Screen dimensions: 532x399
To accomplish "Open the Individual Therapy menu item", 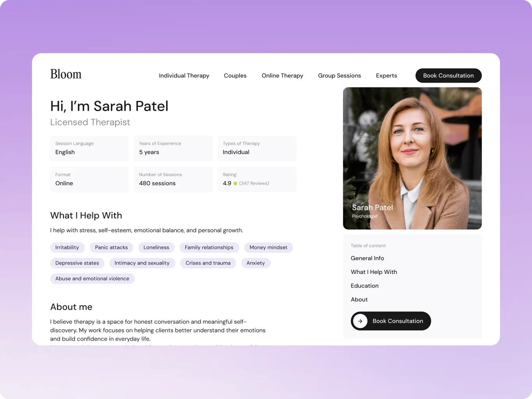I will tap(184, 76).
